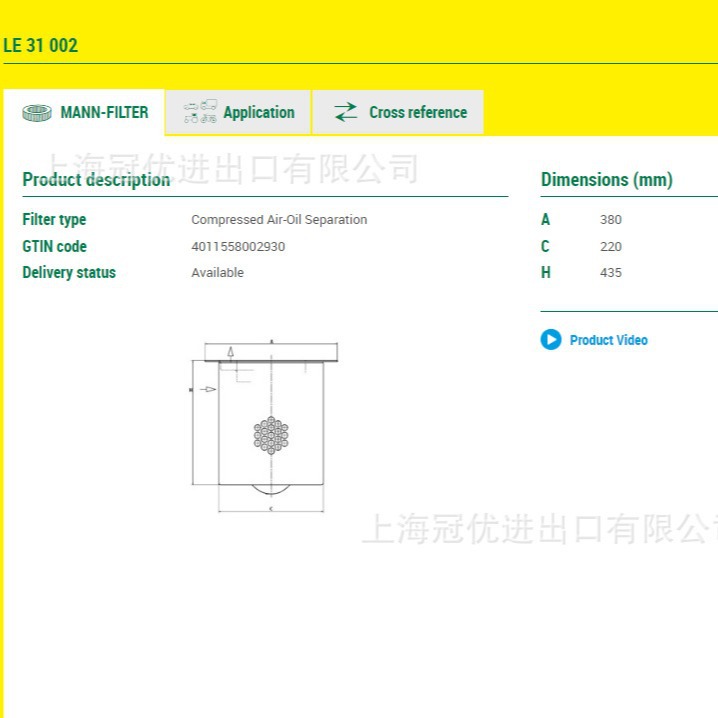This screenshot has height=718, width=718.
Task: Switch to the Application tab
Action: (238, 112)
